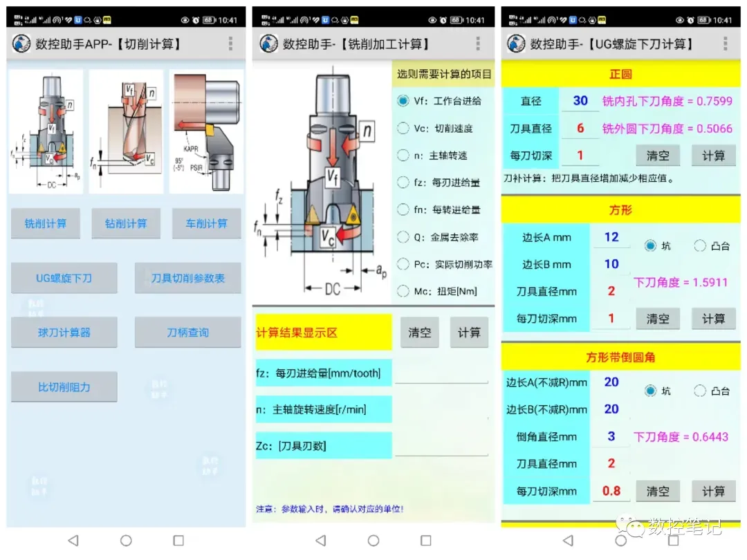Tap app logo in UG螺旋下刀计算 title bar

click(516, 44)
